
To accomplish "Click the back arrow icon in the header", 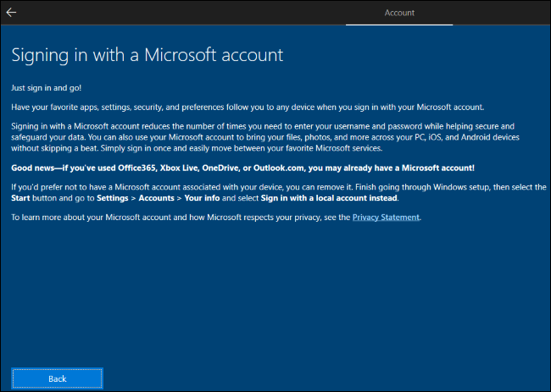I will [12, 13].
